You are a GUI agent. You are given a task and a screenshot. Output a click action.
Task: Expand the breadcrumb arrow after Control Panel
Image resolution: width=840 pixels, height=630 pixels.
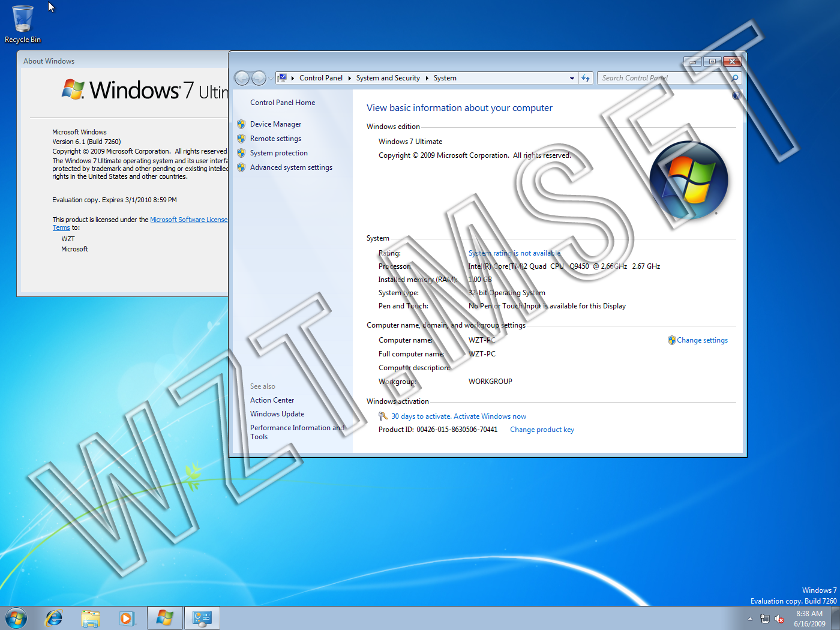[349, 78]
